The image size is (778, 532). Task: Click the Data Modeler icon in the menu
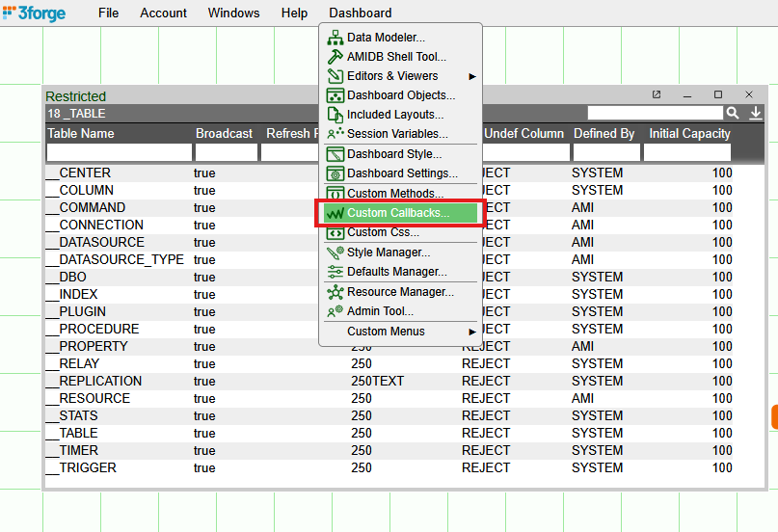click(335, 38)
